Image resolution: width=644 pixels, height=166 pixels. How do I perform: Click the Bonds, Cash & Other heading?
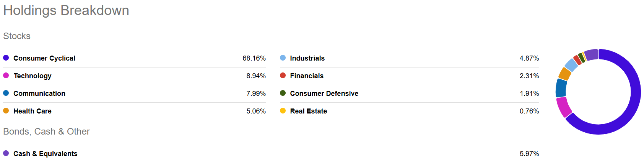46,131
